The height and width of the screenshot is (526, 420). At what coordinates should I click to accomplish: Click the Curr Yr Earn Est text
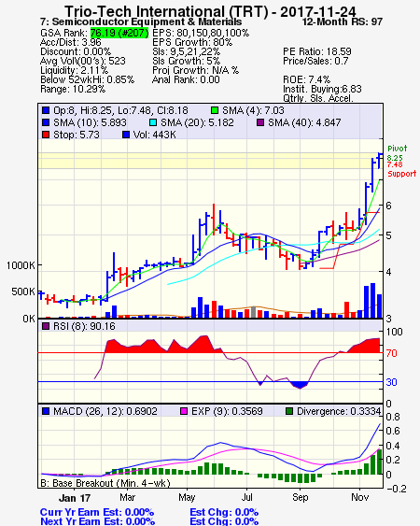[97, 512]
